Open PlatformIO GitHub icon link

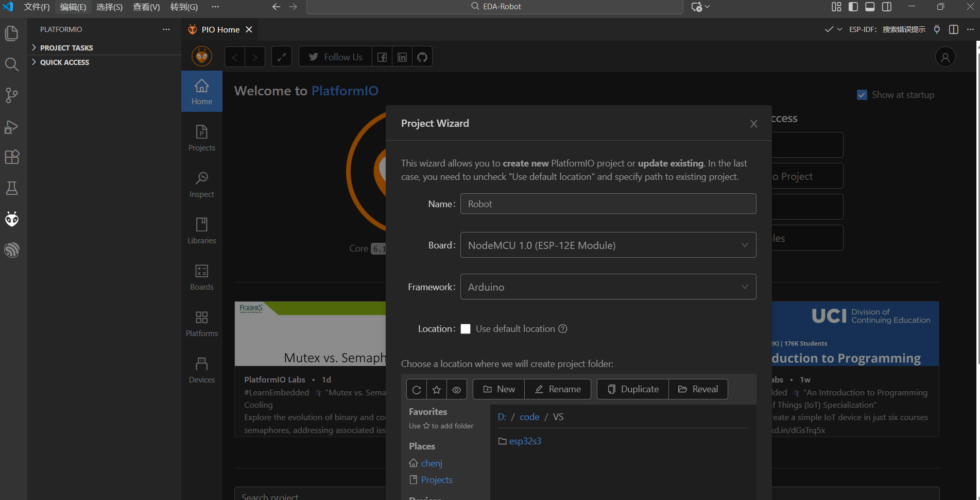coord(422,57)
